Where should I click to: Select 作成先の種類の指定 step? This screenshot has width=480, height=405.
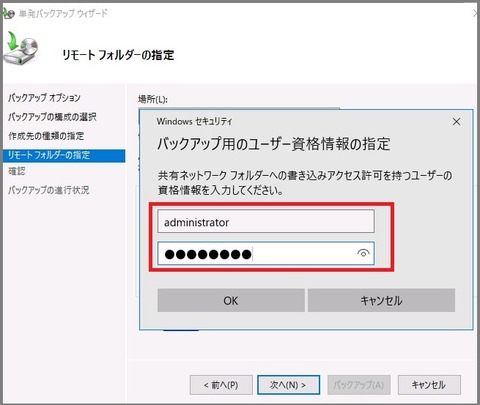(x=46, y=136)
